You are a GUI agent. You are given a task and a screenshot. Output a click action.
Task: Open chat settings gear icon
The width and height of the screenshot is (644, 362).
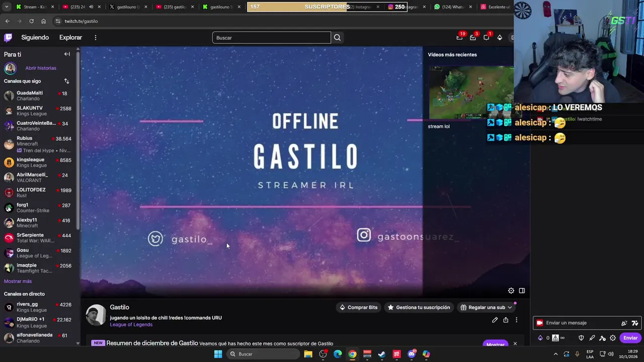coord(613,338)
